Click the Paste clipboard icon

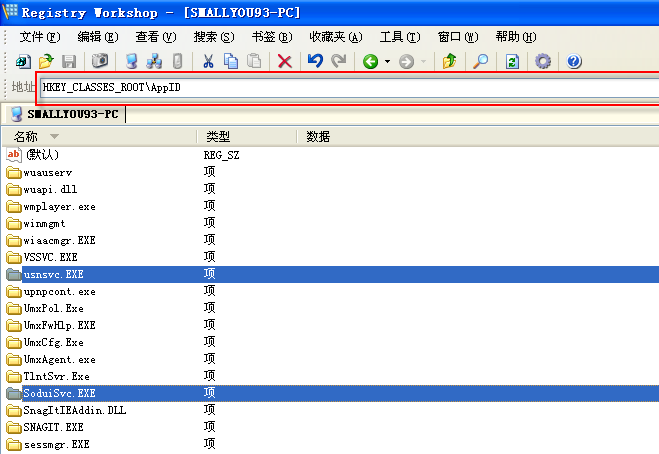[x=254, y=62]
